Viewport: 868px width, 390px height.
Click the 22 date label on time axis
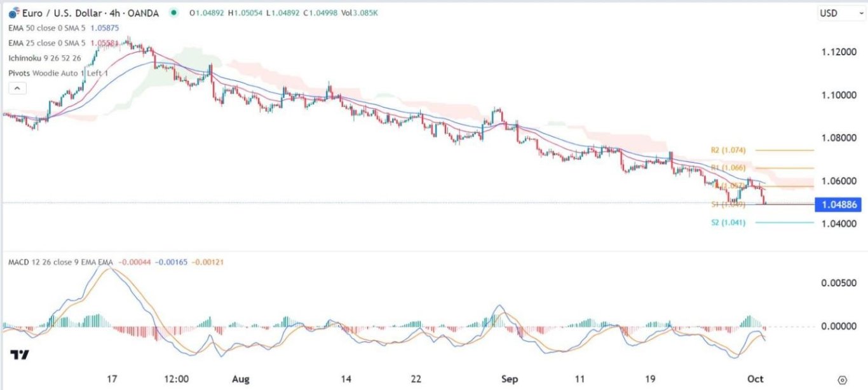click(416, 379)
